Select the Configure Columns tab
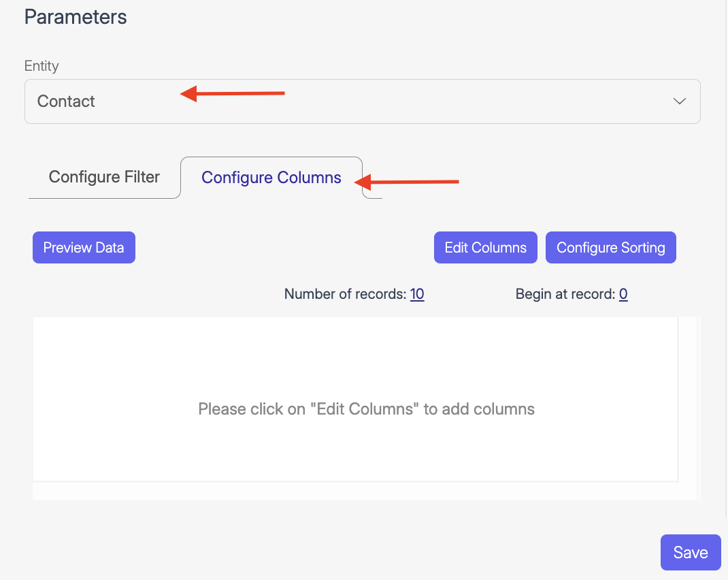728x580 pixels. point(271,178)
